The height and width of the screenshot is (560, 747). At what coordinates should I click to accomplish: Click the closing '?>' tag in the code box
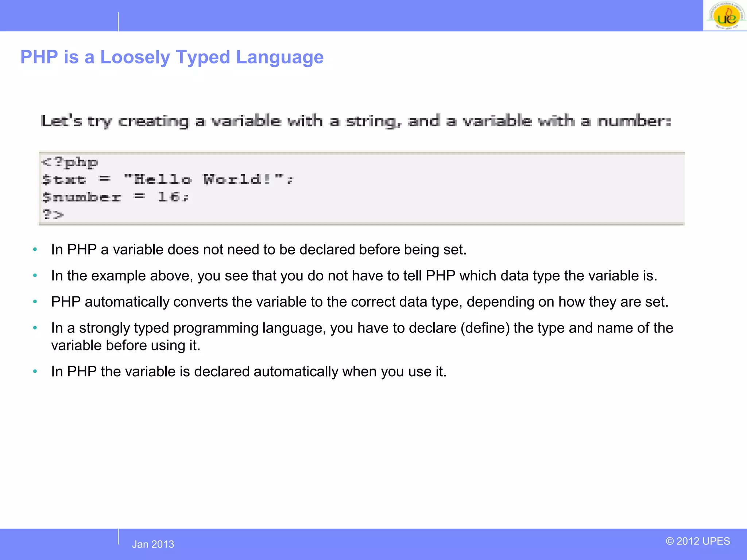tap(53, 214)
